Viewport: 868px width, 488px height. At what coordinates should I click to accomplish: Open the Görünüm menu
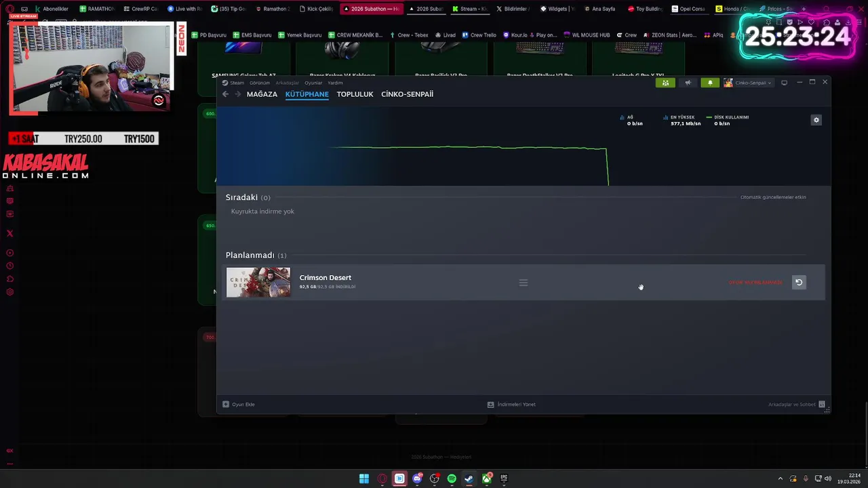click(260, 83)
